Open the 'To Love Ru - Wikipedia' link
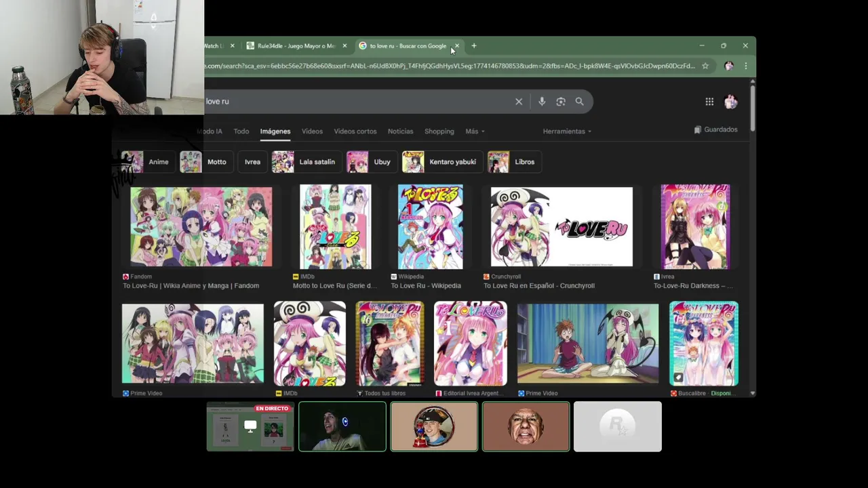This screenshot has height=488, width=868. click(426, 286)
